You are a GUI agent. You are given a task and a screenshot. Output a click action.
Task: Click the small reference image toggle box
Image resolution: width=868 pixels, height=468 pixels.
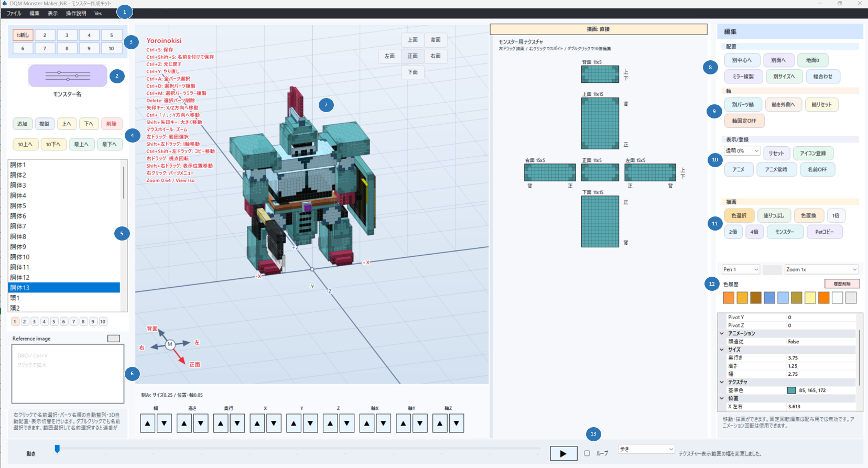coord(114,339)
